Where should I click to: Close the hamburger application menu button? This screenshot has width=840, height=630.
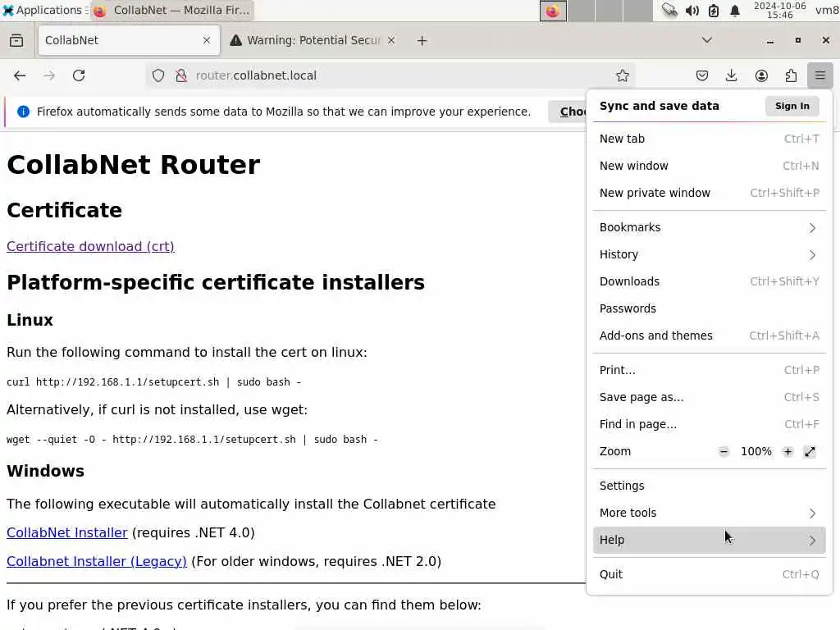(x=820, y=75)
